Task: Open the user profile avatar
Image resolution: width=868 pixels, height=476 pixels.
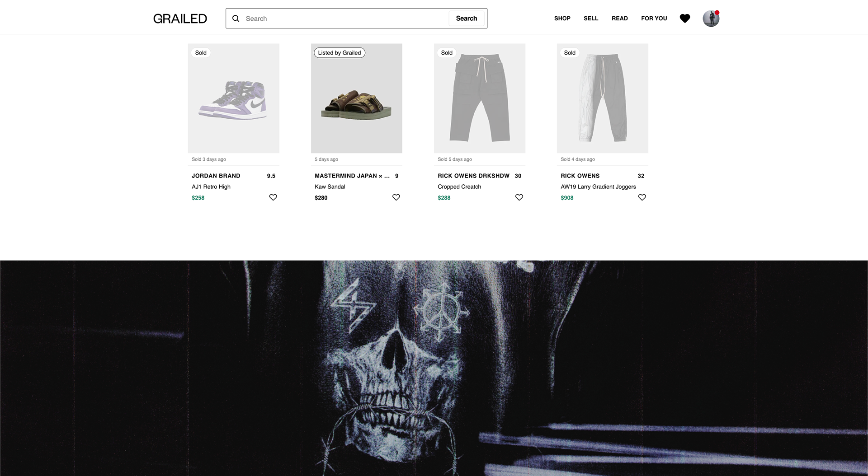Action: (x=711, y=19)
